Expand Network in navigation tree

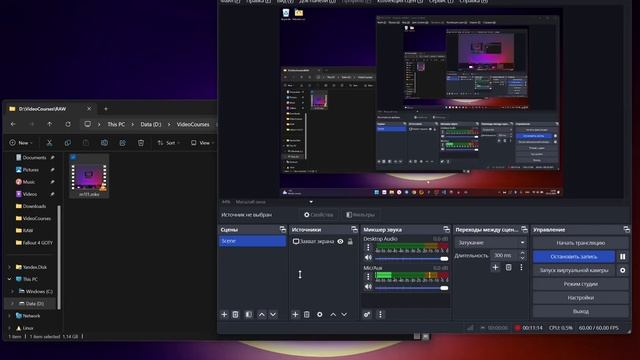10,316
